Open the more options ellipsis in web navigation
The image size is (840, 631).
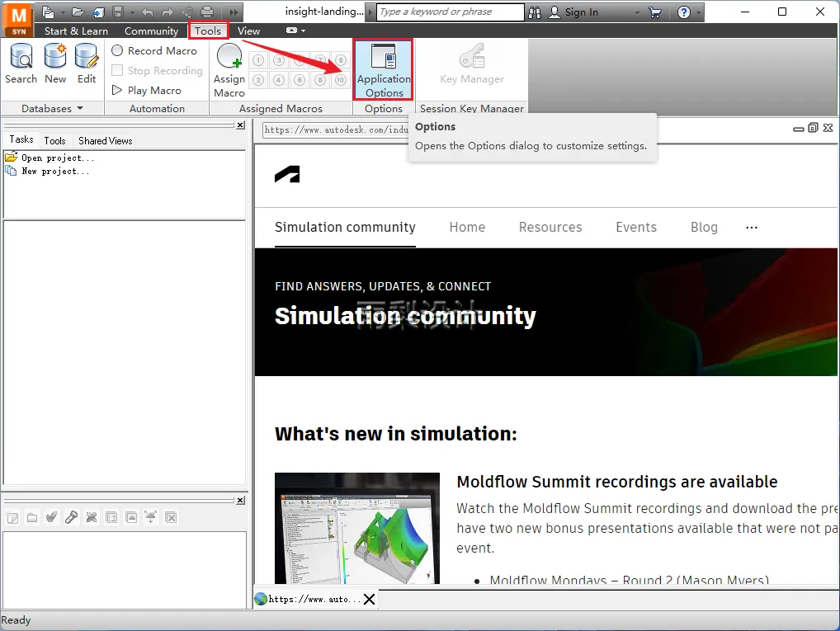(752, 228)
